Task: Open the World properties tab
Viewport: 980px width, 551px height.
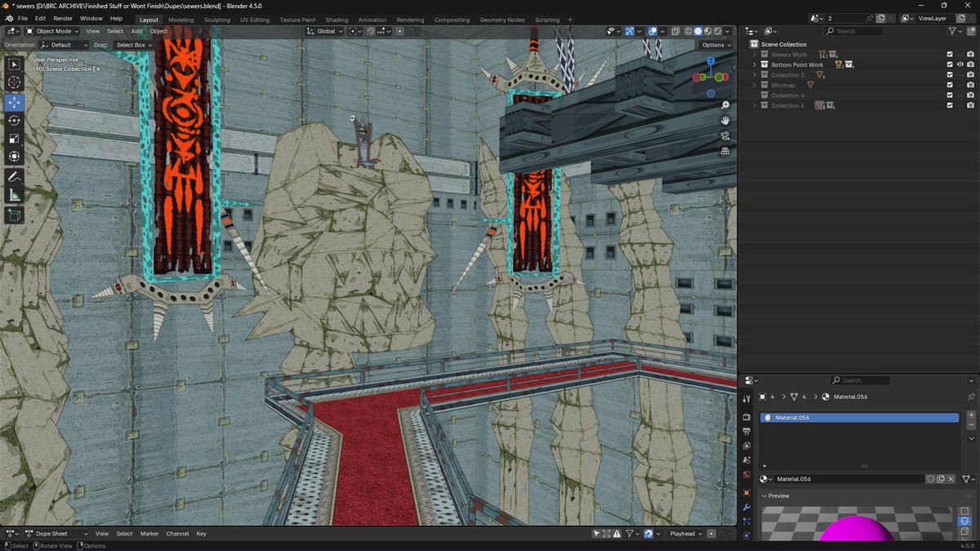Action: point(746,474)
